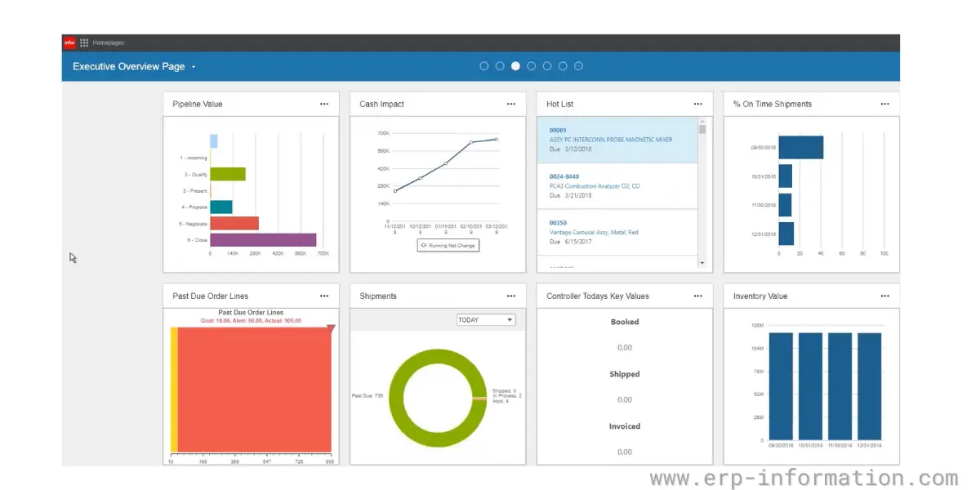Open the TODAY period dropdown in Shipments
Image resolution: width=980 pixels, height=490 pixels.
(x=486, y=319)
